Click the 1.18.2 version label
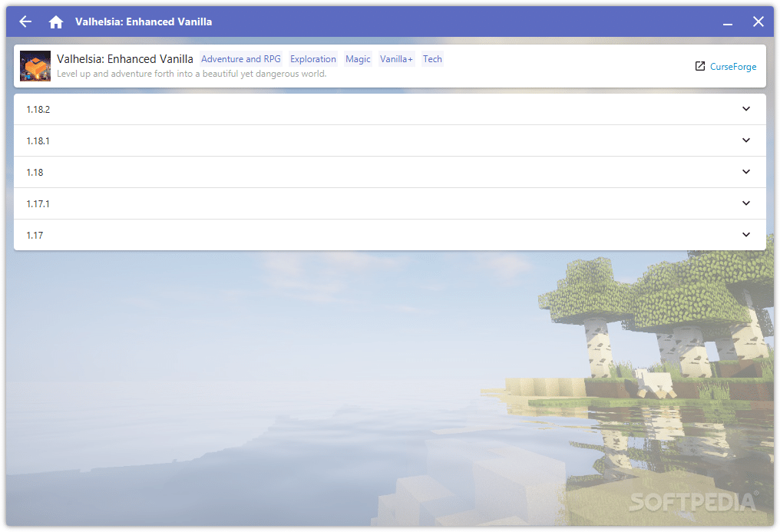Image resolution: width=780 pixels, height=532 pixels. 38,109
